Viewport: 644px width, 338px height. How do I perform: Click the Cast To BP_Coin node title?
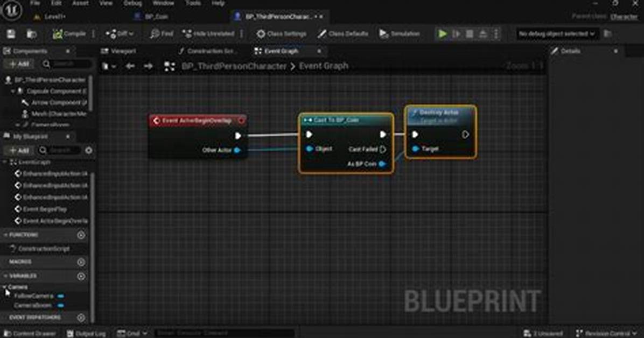[x=336, y=120]
